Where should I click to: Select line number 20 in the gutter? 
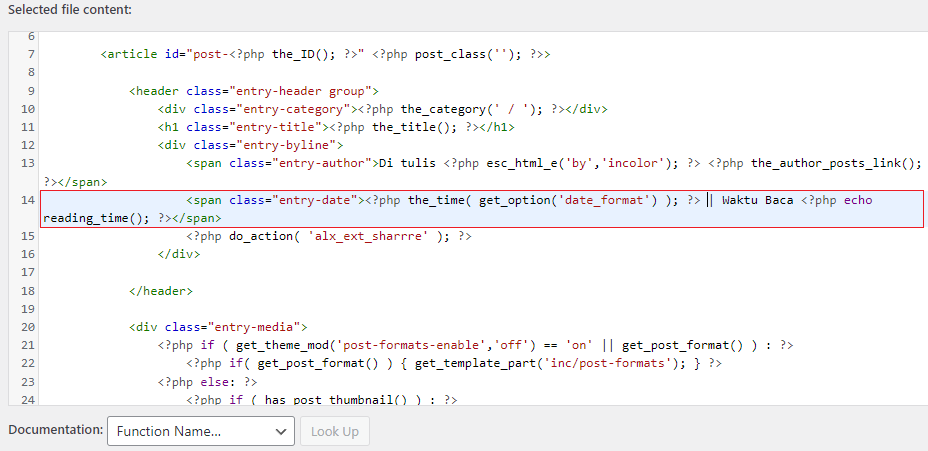[27, 327]
